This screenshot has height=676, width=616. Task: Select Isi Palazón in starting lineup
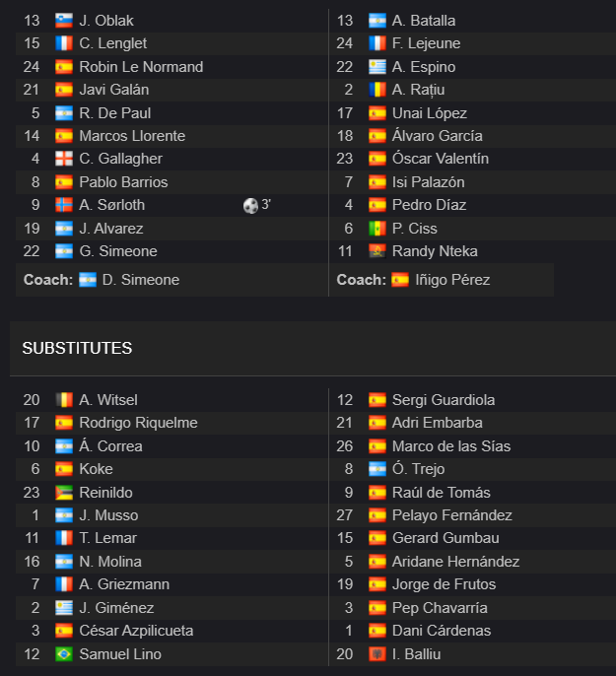pyautogui.click(x=429, y=182)
